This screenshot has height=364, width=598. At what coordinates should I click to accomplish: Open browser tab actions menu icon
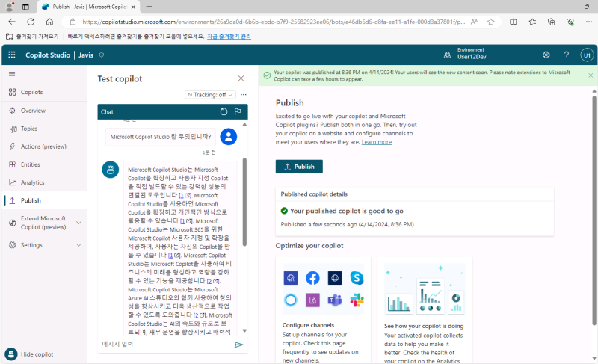pyautogui.click(x=25, y=7)
